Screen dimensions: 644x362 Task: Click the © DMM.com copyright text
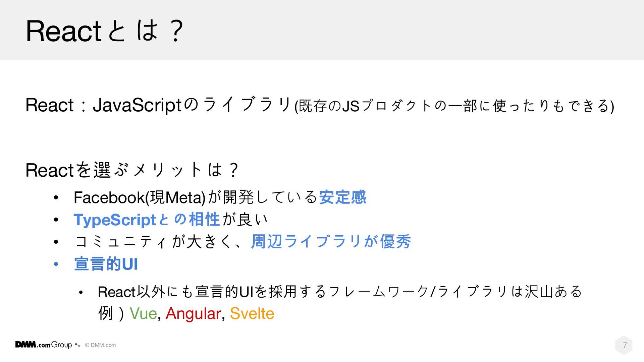100,345
